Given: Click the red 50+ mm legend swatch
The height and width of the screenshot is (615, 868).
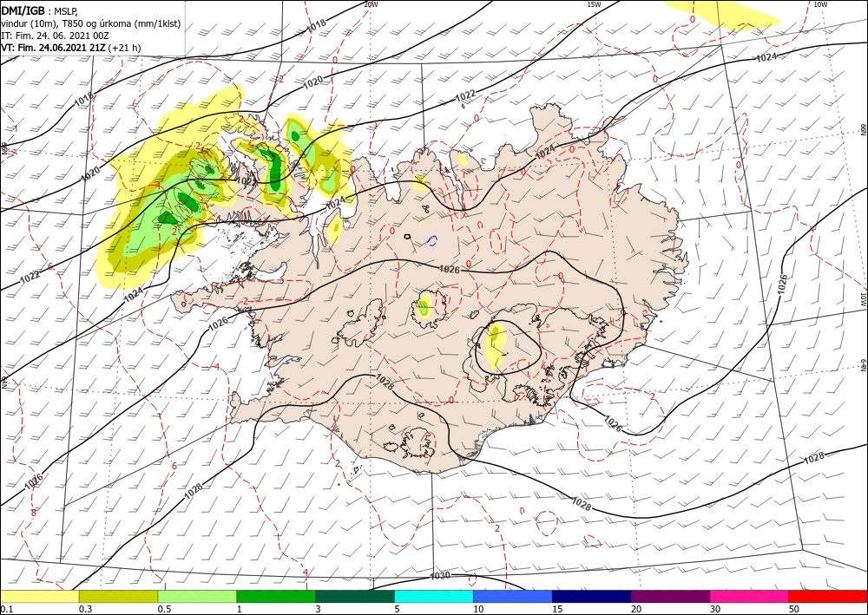Looking at the screenshot, I should click(x=828, y=596).
